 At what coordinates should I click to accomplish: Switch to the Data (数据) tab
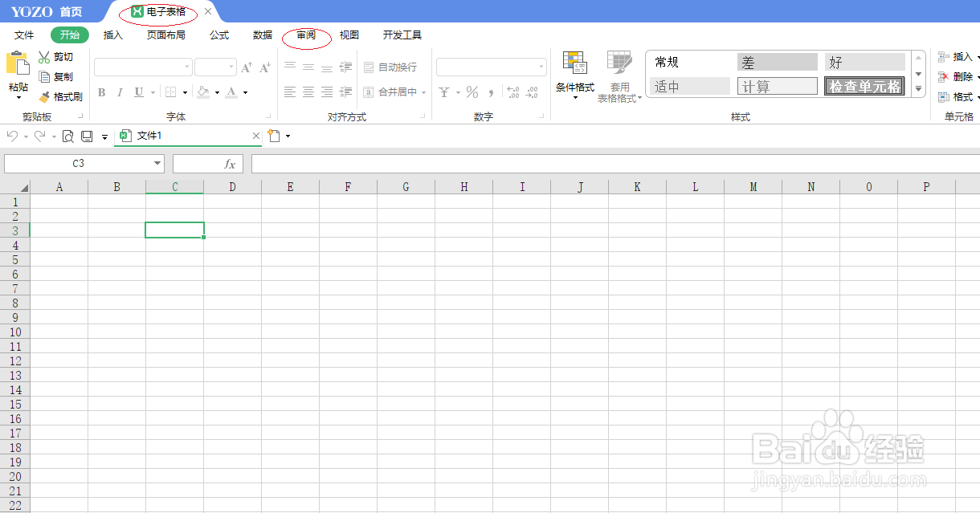click(263, 35)
